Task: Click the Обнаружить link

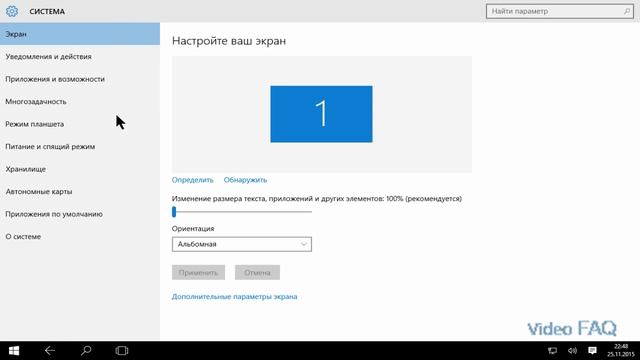Action: click(x=245, y=180)
